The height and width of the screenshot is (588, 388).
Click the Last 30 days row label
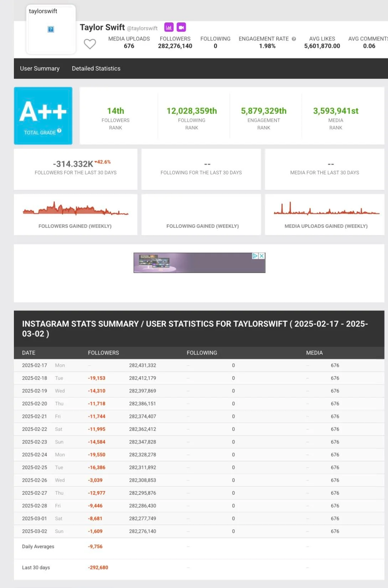click(x=36, y=568)
